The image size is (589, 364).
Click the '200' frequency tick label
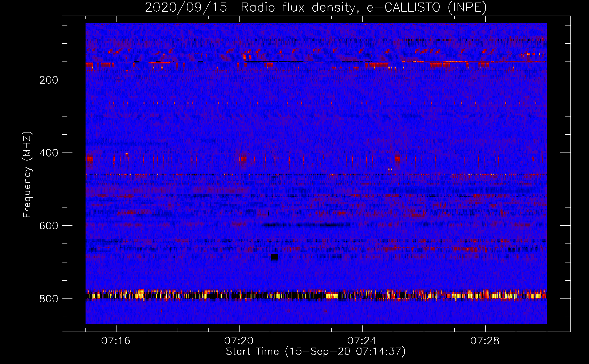point(49,80)
